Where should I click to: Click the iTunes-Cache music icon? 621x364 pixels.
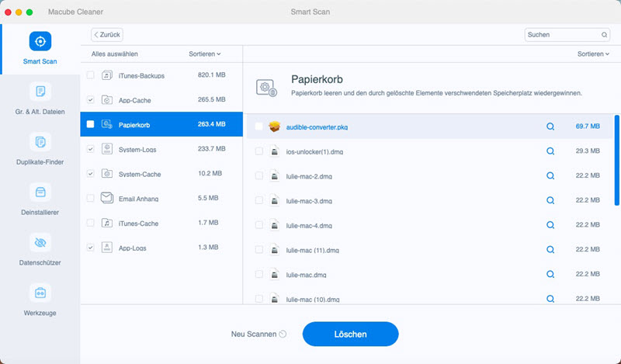(107, 223)
